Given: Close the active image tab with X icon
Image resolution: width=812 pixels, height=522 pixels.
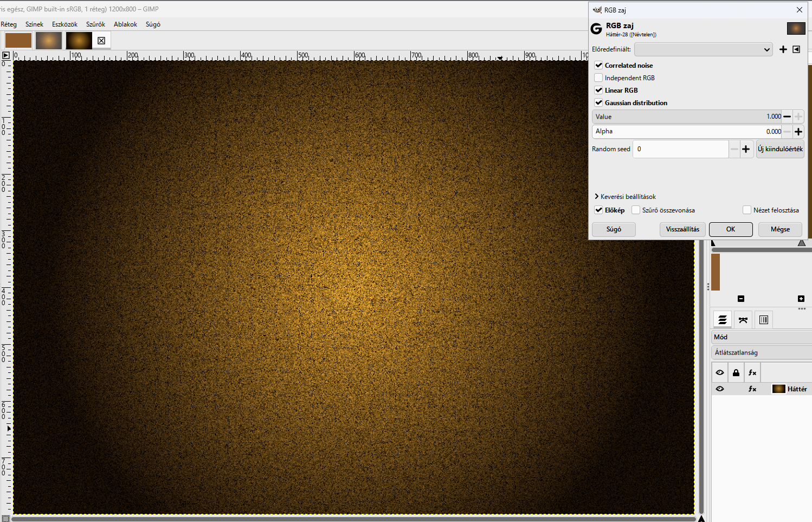Looking at the screenshot, I should click(x=101, y=41).
